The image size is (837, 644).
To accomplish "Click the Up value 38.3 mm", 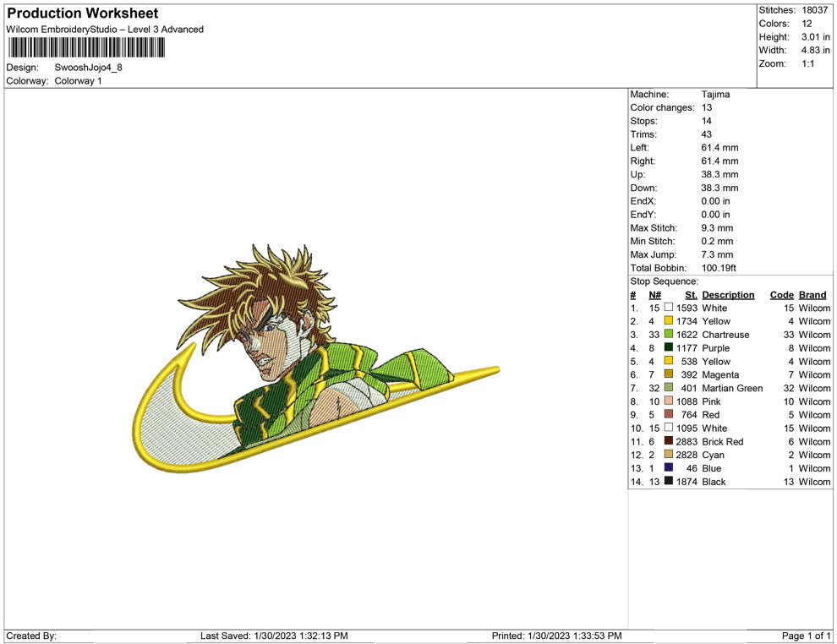I will point(719,174).
